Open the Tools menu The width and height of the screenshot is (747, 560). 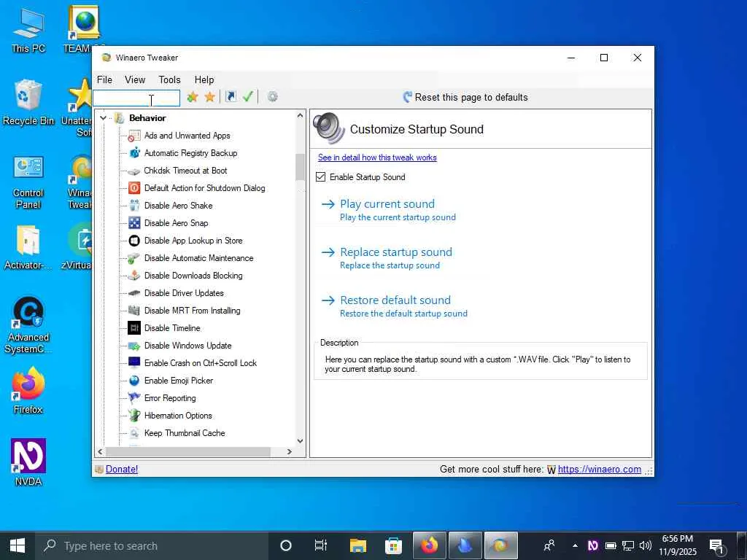tap(169, 79)
